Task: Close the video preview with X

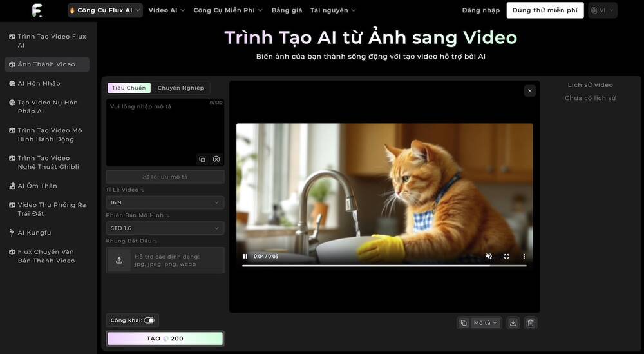Action: 530,91
